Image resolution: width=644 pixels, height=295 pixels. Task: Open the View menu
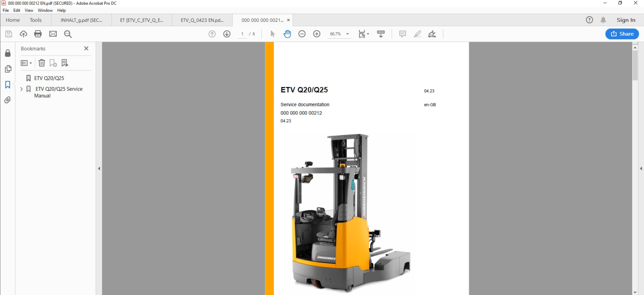(x=29, y=10)
